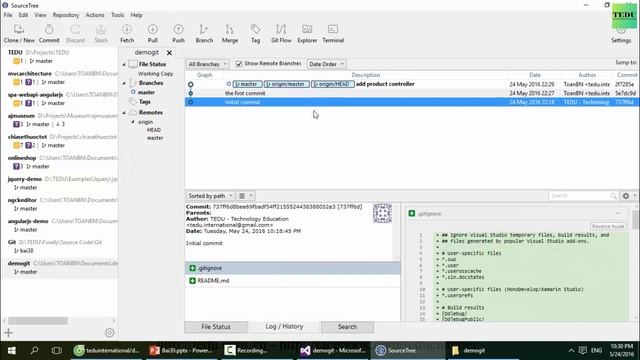
Task: Open the Help menu
Action: (x=136, y=15)
